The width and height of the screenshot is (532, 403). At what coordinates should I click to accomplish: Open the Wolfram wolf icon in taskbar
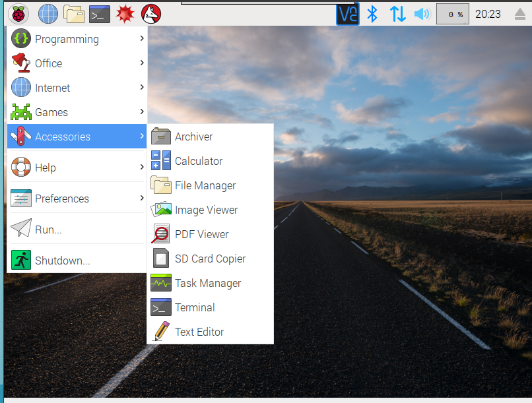pyautogui.click(x=151, y=13)
